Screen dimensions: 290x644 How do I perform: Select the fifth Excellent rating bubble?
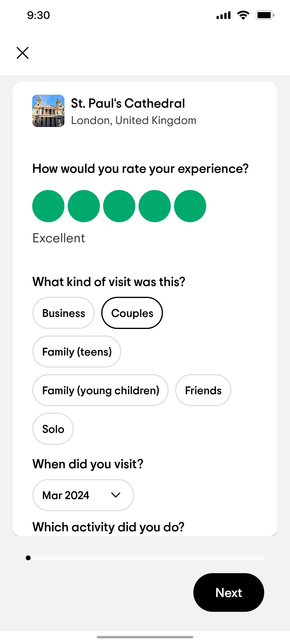(190, 206)
